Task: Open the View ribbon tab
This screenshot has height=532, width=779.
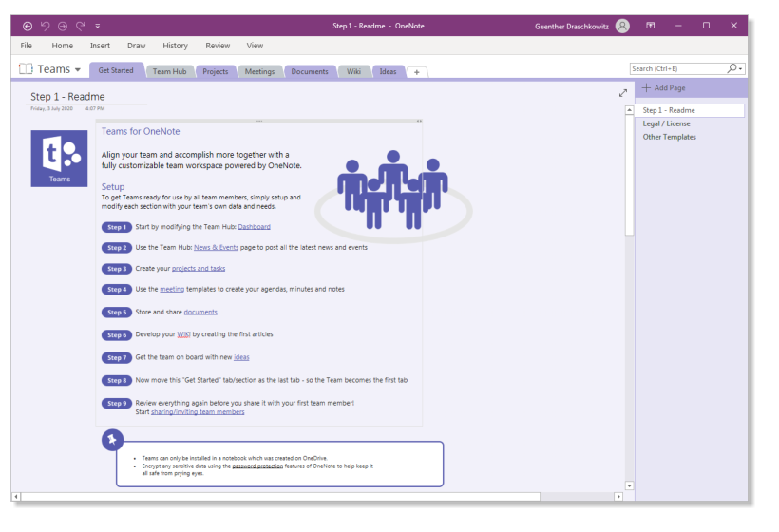Action: point(255,46)
